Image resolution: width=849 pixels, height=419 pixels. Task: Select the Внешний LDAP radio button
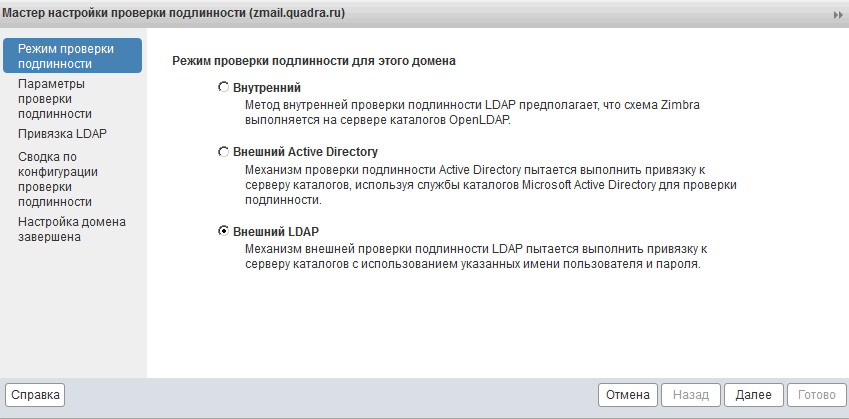point(223,231)
